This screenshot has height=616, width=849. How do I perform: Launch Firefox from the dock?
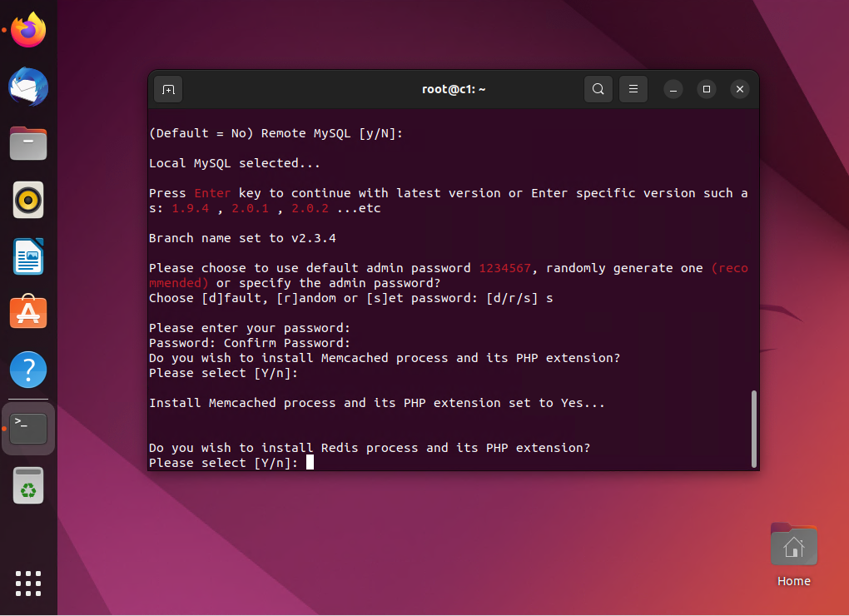click(x=28, y=30)
